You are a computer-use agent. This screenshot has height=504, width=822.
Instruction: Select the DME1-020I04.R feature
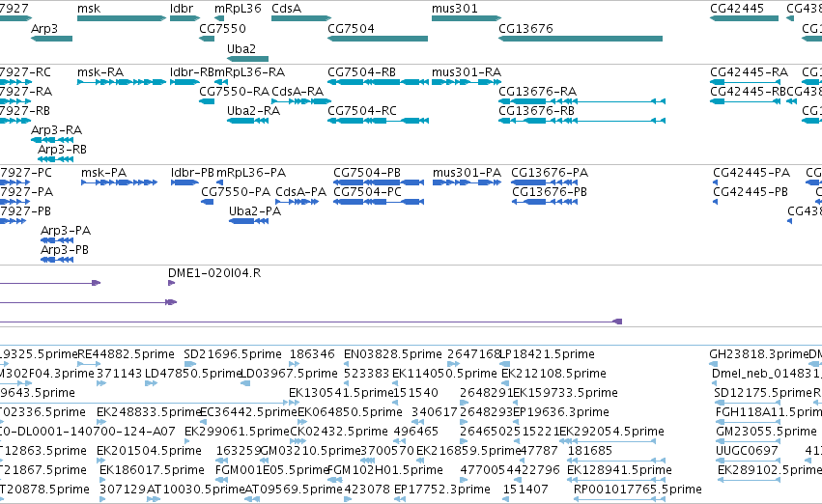pos(171,283)
